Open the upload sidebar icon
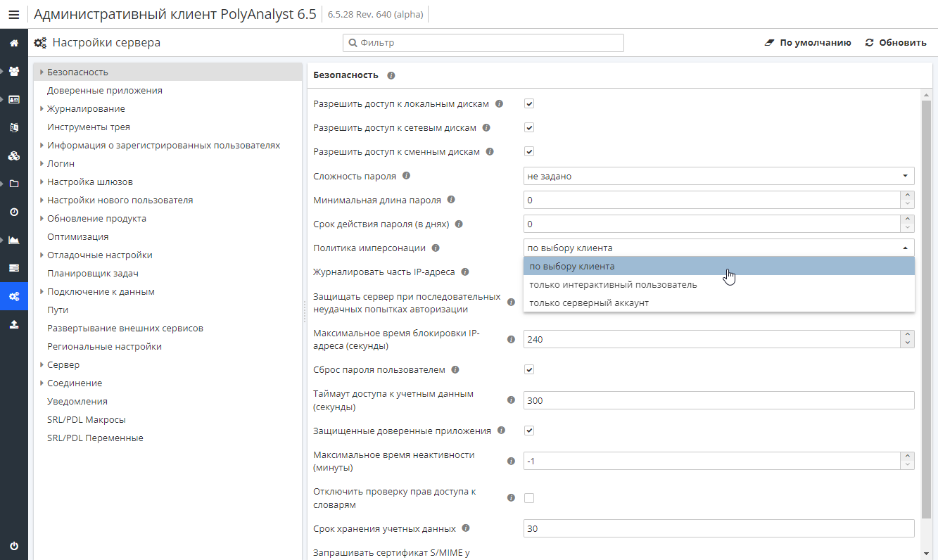This screenshot has width=938, height=560. (14, 324)
